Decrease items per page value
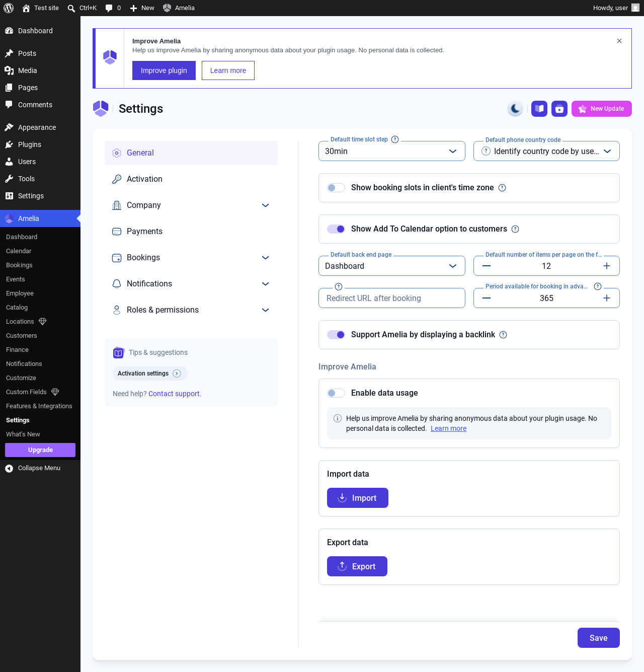The height and width of the screenshot is (672, 644). 487,266
